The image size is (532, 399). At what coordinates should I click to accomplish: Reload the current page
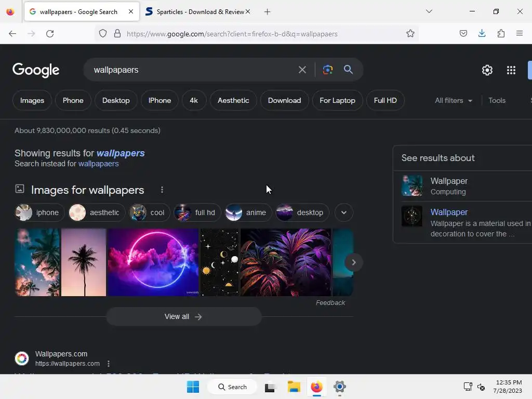coord(50,34)
